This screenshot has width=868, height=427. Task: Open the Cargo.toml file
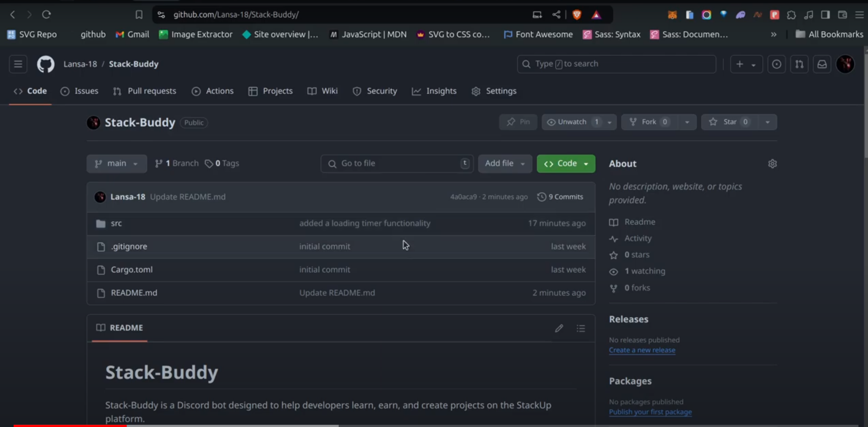point(132,270)
